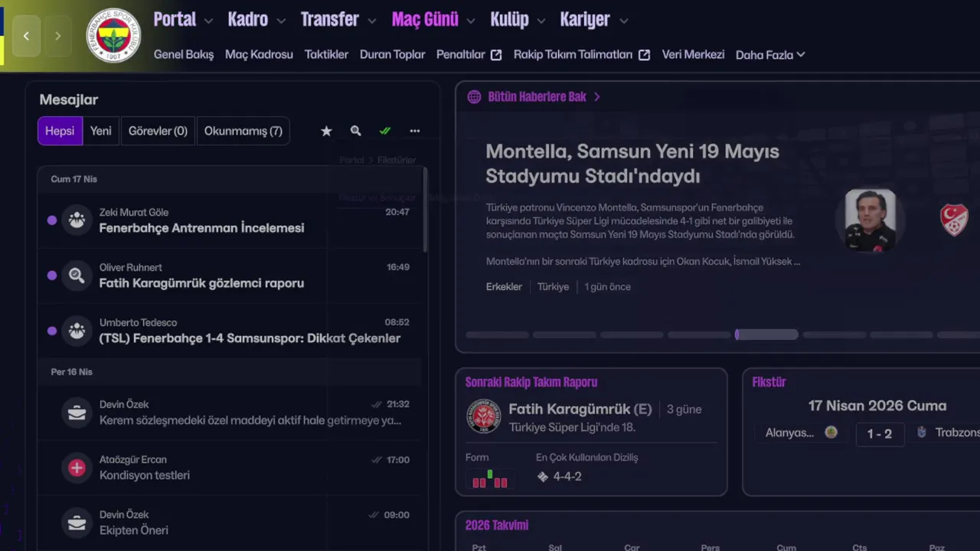The image size is (980, 551).
Task: Click Vincenzo Montella's portrait thumbnail
Action: tap(870, 220)
